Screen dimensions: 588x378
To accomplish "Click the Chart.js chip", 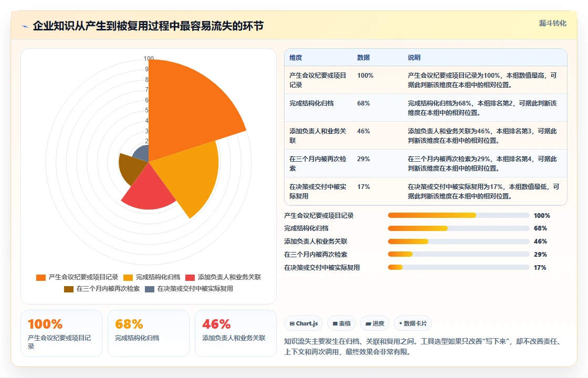I will click(x=304, y=323).
